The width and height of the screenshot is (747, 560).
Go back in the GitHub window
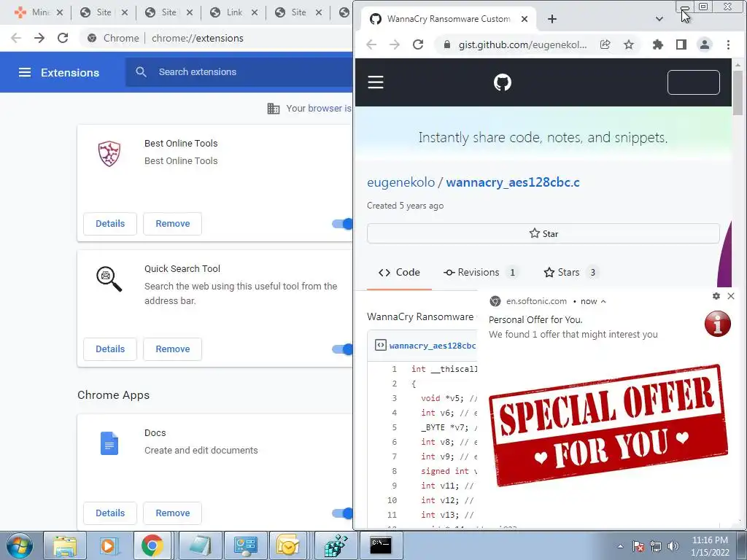(x=371, y=44)
